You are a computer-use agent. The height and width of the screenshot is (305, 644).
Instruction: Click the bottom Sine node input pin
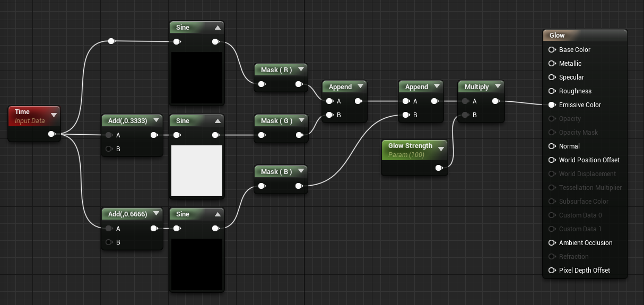pos(177,229)
